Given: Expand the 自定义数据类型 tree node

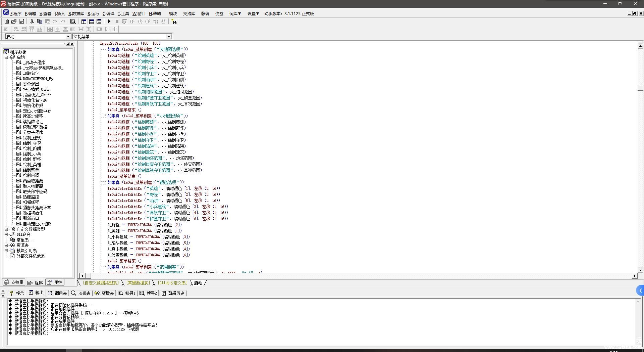Looking at the screenshot, I should (6, 229).
